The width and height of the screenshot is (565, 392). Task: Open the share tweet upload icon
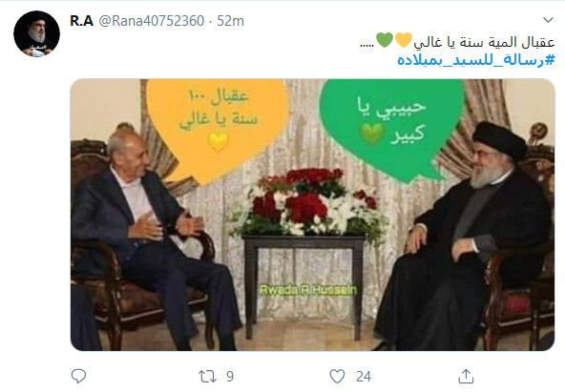pos(466,376)
